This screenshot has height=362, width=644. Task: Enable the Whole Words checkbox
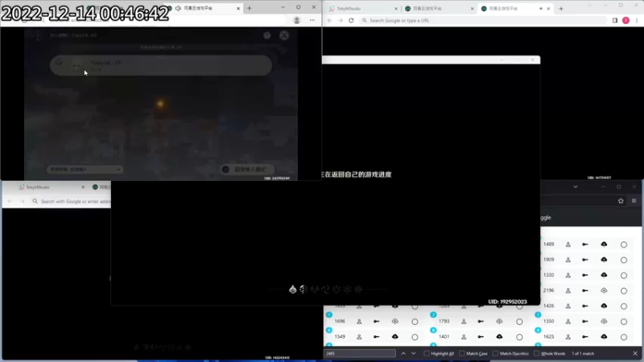[536, 353]
